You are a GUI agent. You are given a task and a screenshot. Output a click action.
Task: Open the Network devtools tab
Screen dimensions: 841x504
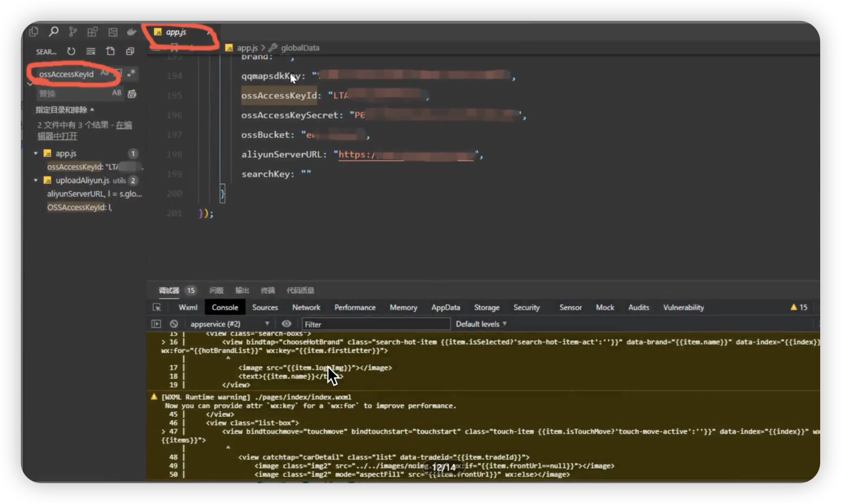pos(306,307)
